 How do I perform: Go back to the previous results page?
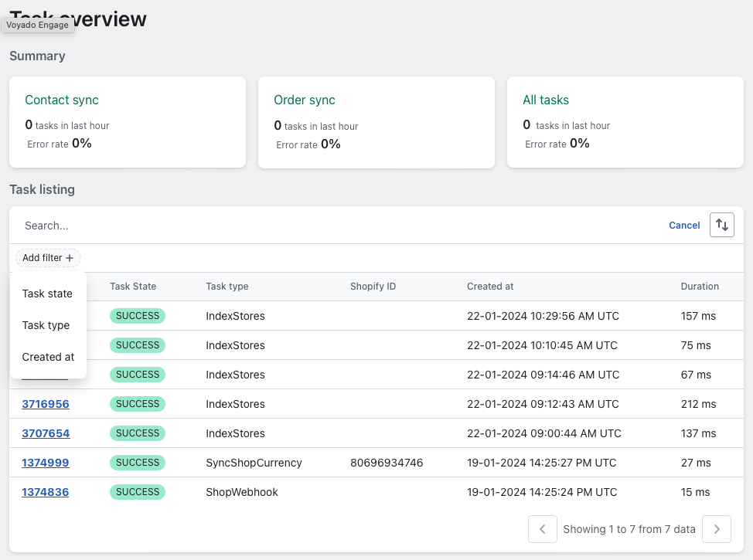click(542, 529)
